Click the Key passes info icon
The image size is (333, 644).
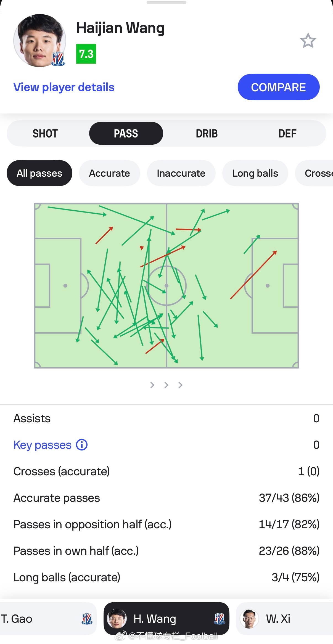(x=82, y=445)
